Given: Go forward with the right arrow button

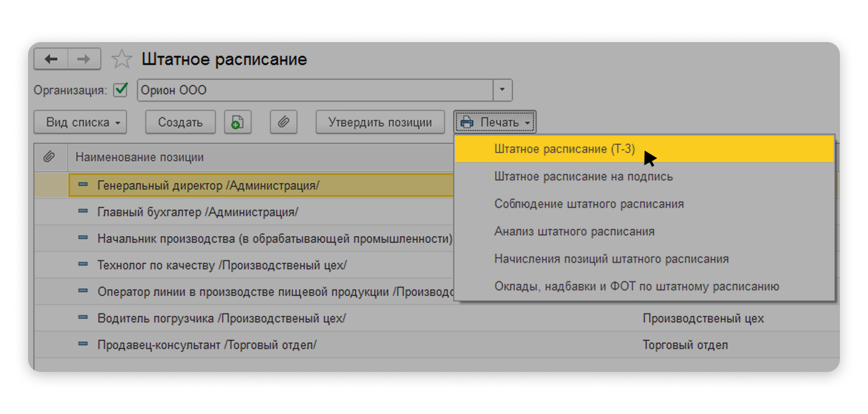Looking at the screenshot, I should tap(84, 59).
